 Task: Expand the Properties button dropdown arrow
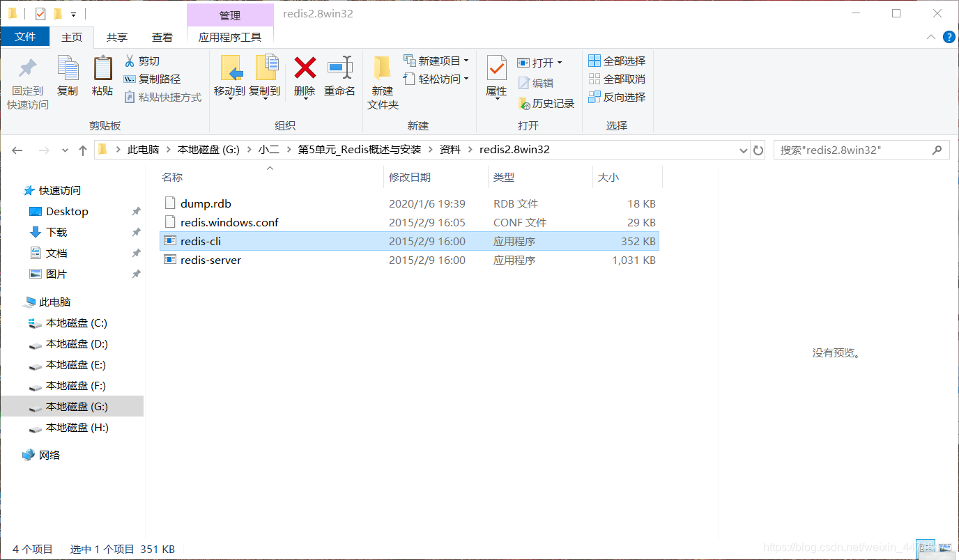click(x=496, y=99)
